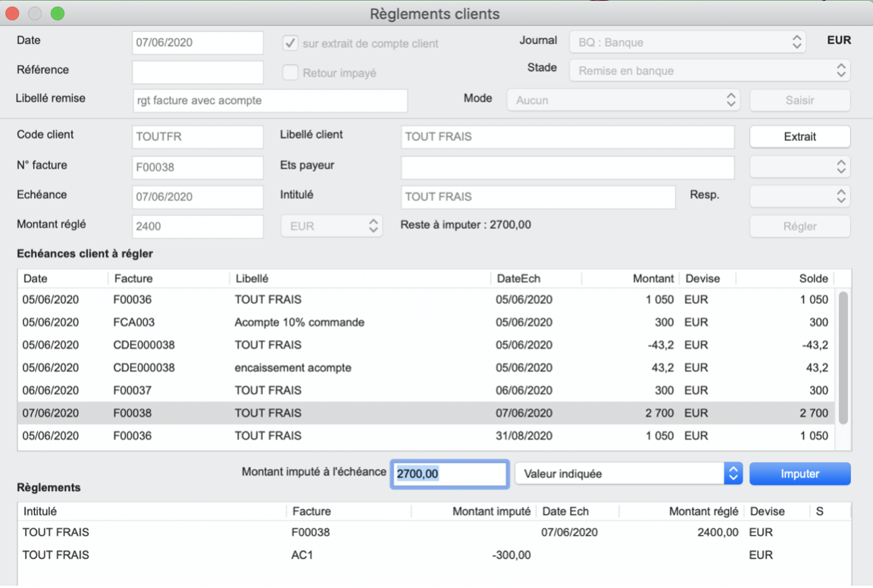
Task: Select the Acompte 10% commande row FCA003
Action: [x=426, y=322]
